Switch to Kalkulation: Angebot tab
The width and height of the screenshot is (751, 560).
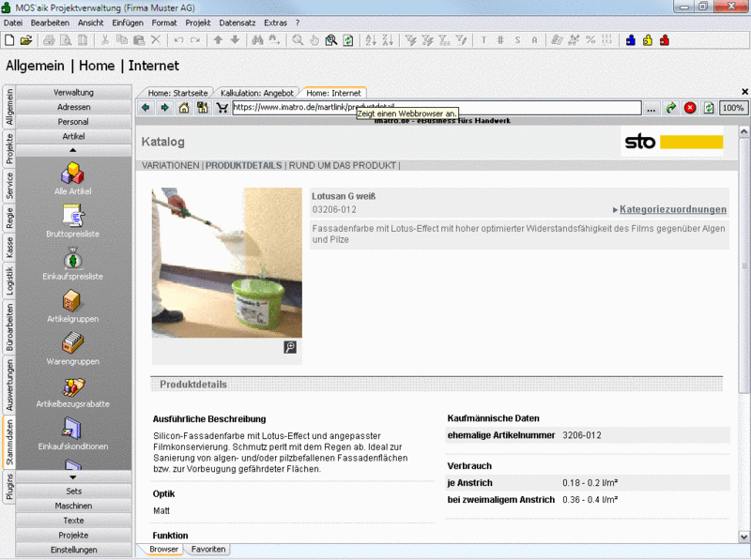pos(257,93)
